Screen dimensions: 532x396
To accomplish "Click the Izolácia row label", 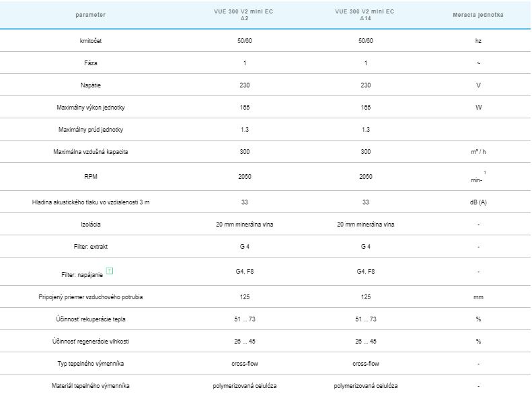I will [91, 225].
